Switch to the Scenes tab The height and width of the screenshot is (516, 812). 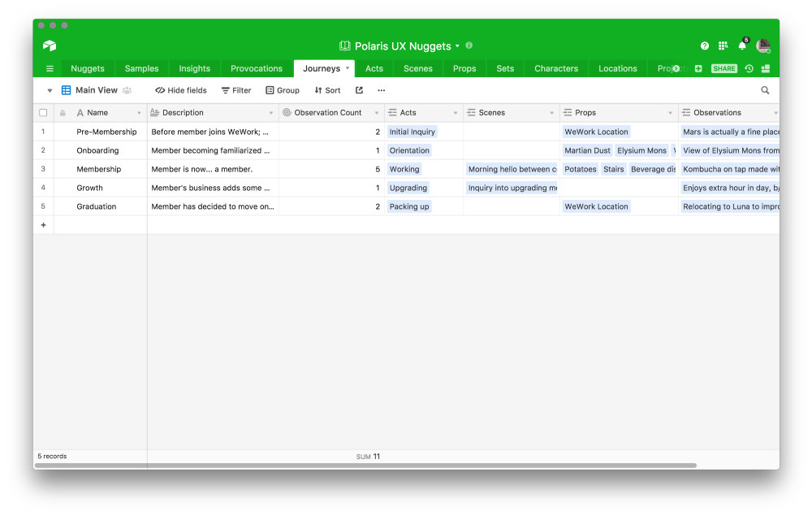[418, 68]
